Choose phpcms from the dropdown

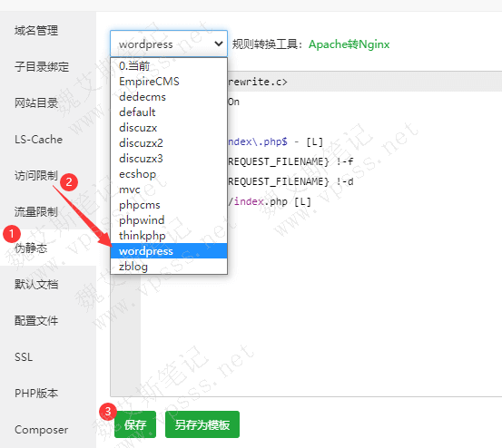[x=169, y=205]
